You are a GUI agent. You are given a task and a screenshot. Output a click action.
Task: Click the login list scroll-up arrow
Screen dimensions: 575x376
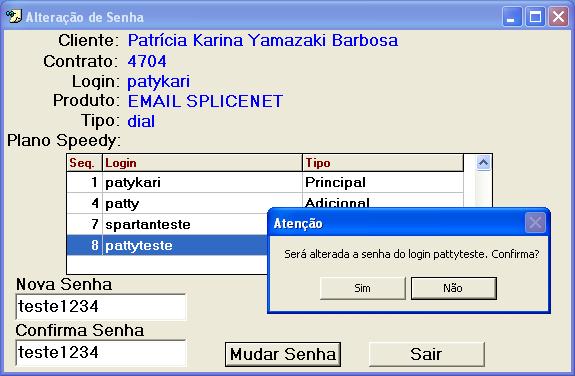[483, 163]
